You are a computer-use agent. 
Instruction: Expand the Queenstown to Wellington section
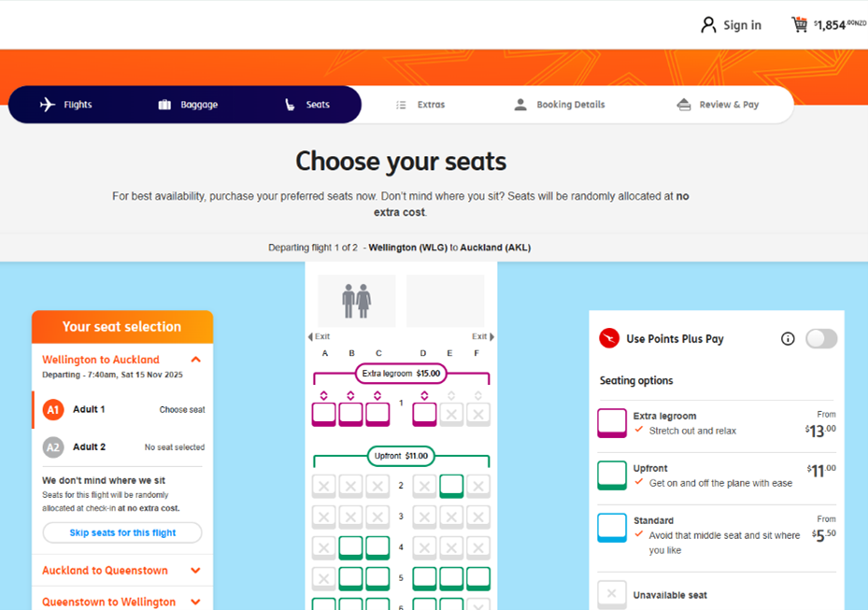point(195,603)
